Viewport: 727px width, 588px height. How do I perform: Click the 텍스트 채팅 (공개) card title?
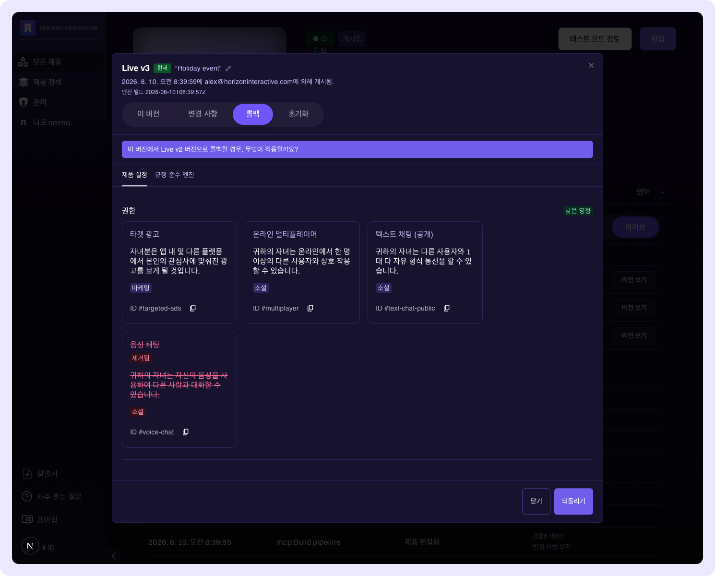[x=405, y=234]
